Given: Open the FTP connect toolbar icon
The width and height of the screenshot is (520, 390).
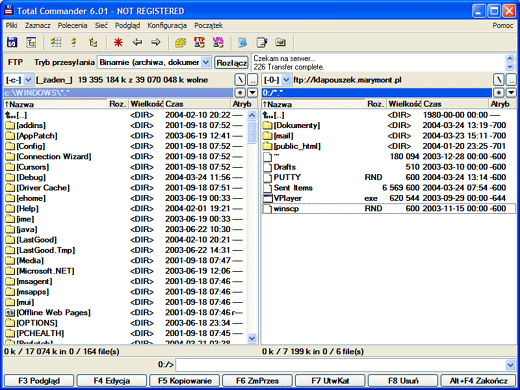Looking at the screenshot, I should click(199, 42).
